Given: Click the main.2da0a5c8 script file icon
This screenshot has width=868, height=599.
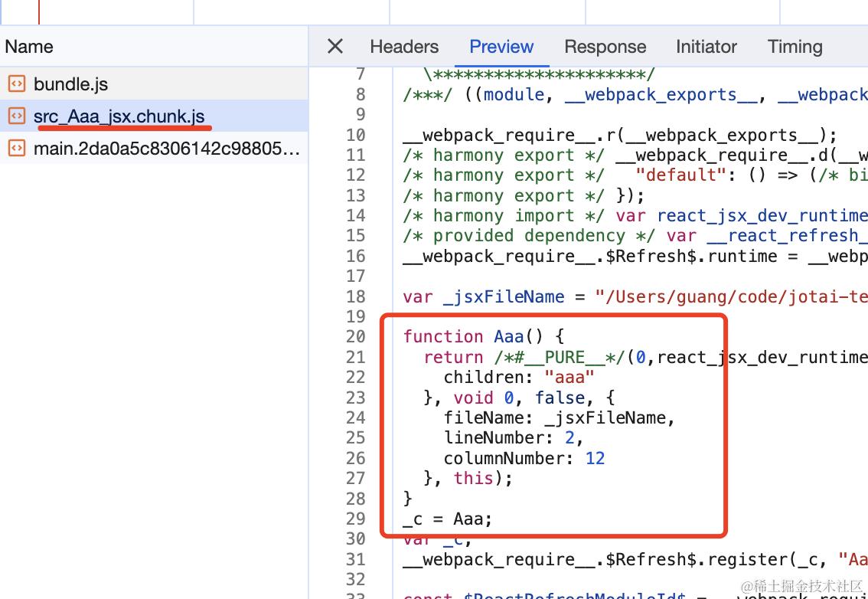Looking at the screenshot, I should (17, 148).
